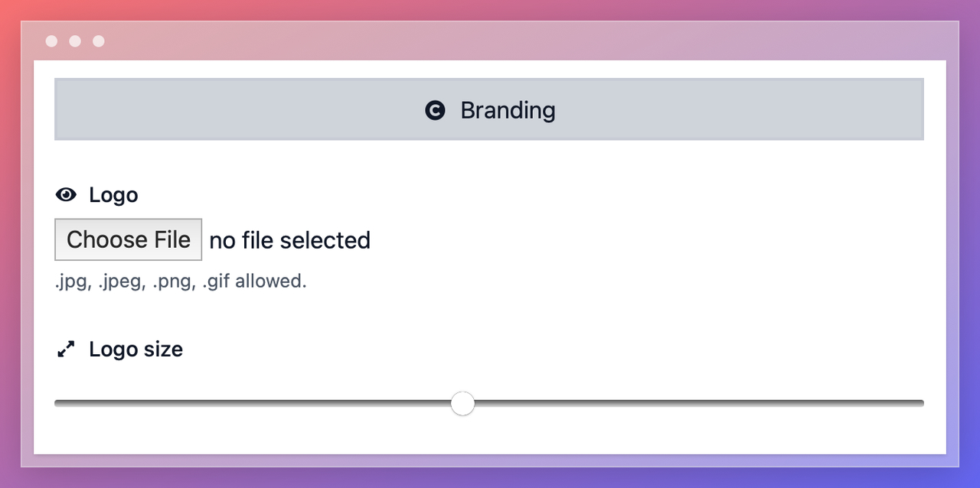Click the expand arrows icon beside Logo size

67,350
